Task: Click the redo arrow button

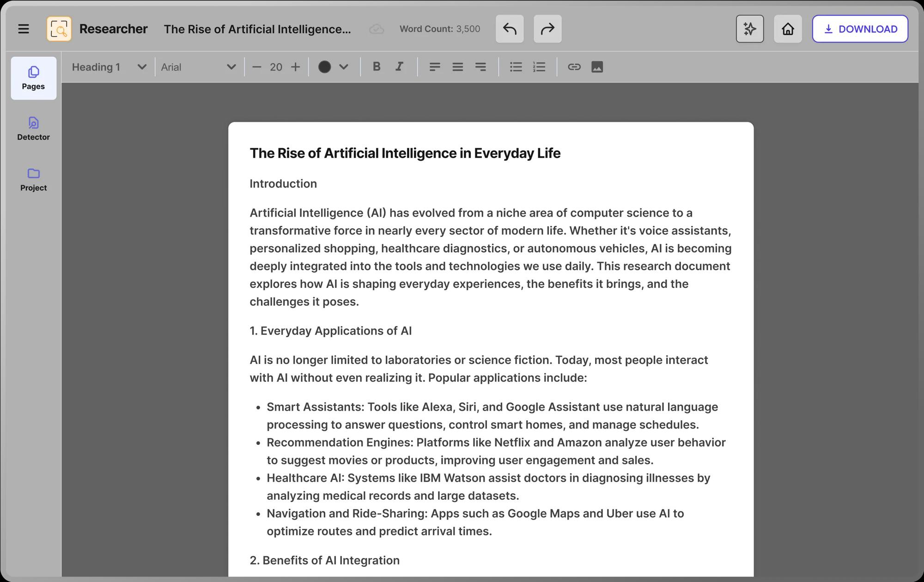Action: pyautogui.click(x=547, y=29)
